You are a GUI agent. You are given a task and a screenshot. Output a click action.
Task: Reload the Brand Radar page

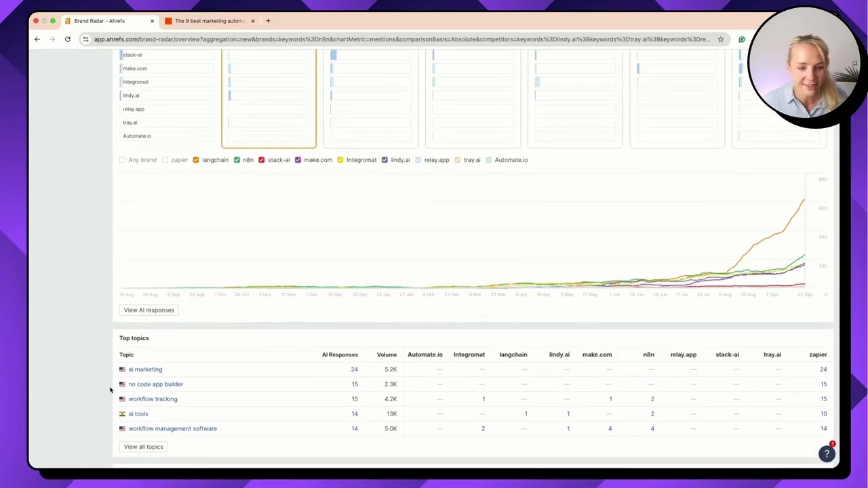(x=68, y=39)
